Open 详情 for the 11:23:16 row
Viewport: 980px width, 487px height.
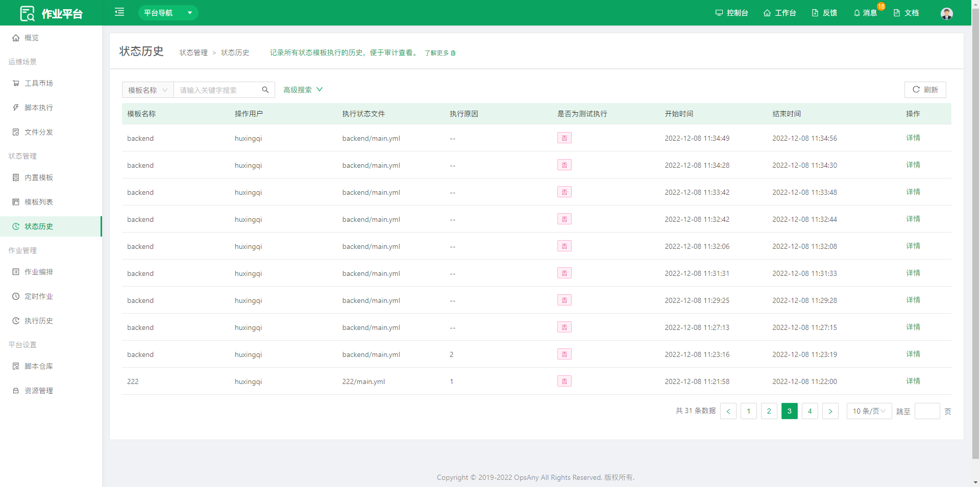913,354
